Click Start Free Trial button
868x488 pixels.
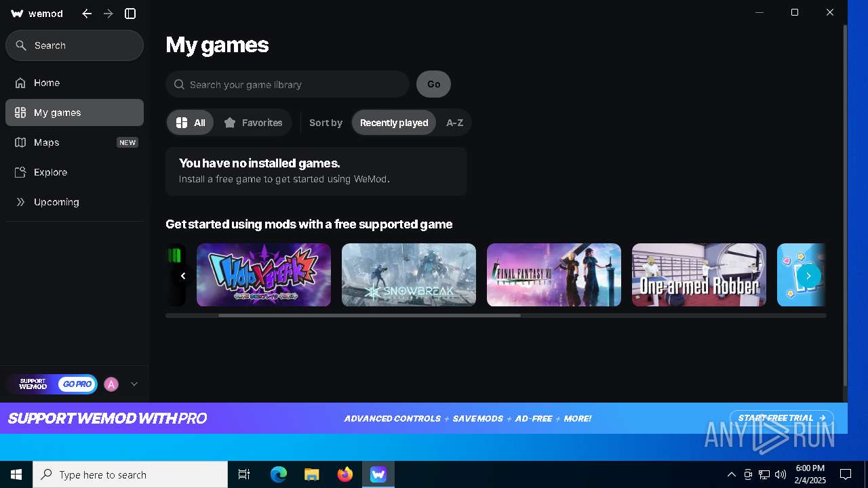(x=782, y=418)
